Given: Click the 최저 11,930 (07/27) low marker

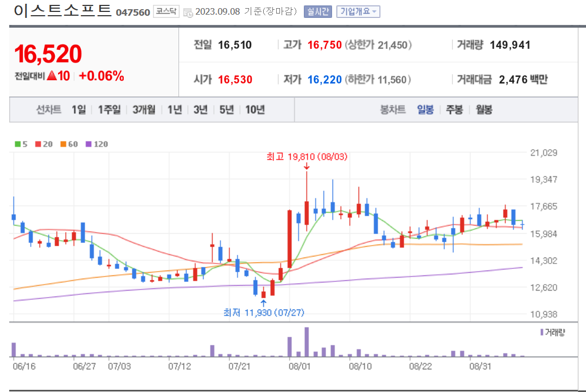Looking at the screenshot, I should click(x=264, y=312).
